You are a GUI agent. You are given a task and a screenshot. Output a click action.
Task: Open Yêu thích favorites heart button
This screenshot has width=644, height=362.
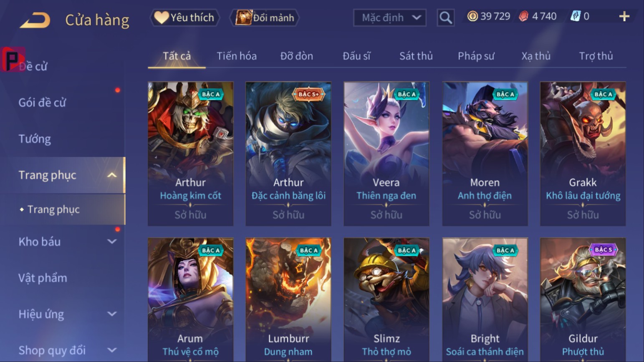tap(184, 18)
